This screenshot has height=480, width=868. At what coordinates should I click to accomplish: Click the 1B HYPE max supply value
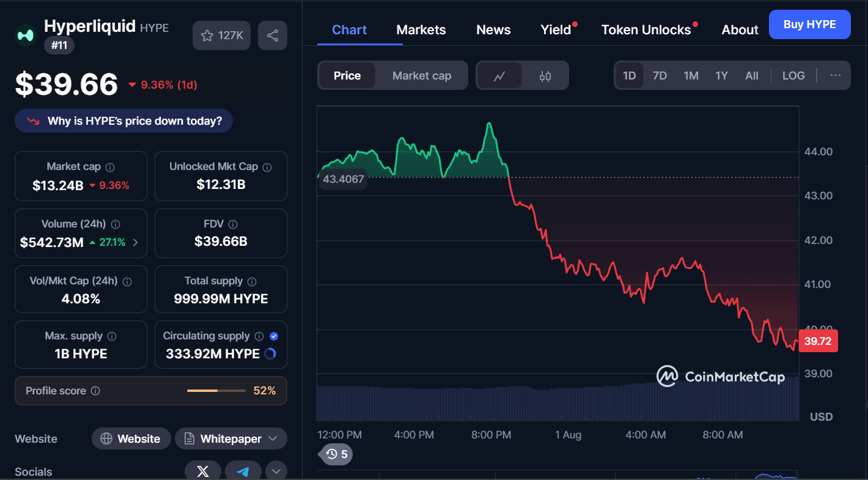pyautogui.click(x=81, y=354)
